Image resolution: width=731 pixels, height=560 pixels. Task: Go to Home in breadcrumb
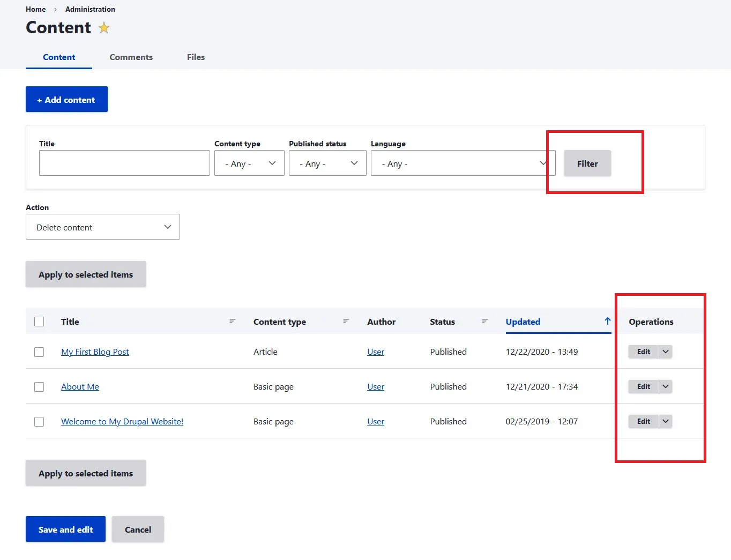coord(35,9)
